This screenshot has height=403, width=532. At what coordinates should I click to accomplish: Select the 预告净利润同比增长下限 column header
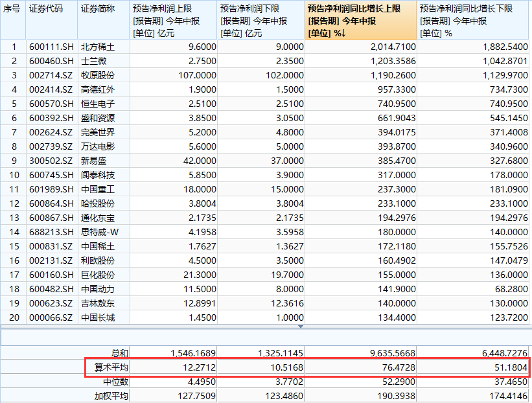473,20
